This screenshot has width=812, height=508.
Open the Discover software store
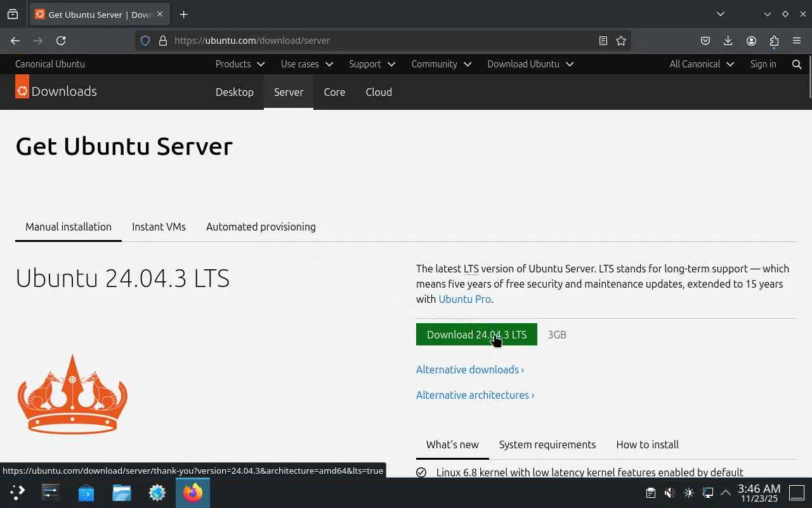[86, 492]
